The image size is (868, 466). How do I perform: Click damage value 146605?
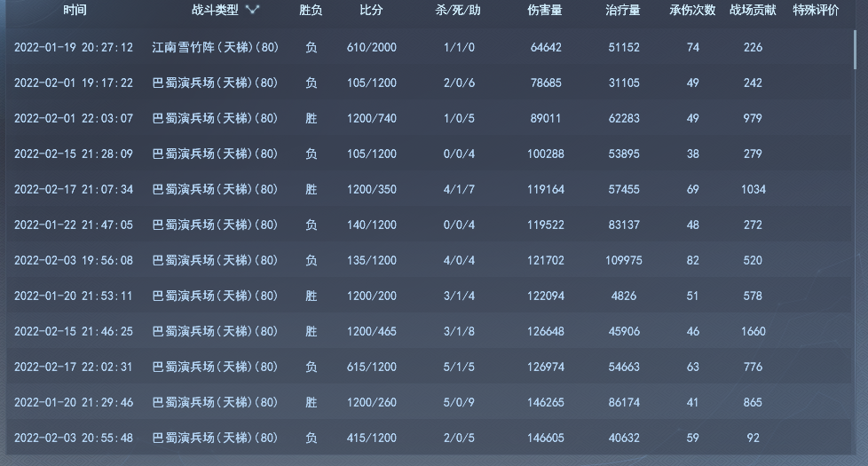546,438
